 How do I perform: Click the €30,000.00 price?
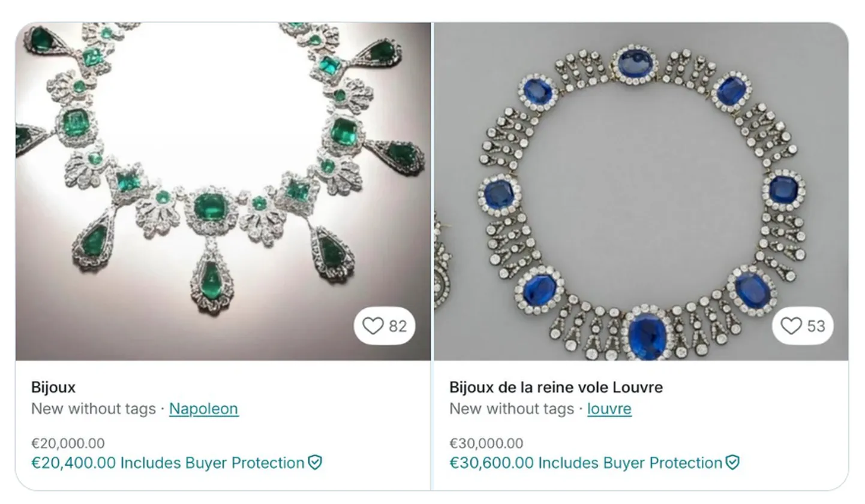486,443
